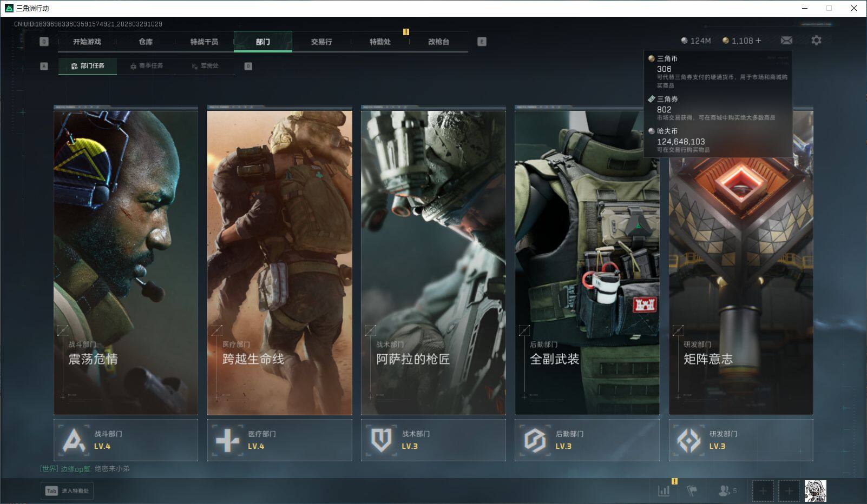Click the 后勤部门 hexagon icon
This screenshot has height=504, width=867.
coord(535,440)
